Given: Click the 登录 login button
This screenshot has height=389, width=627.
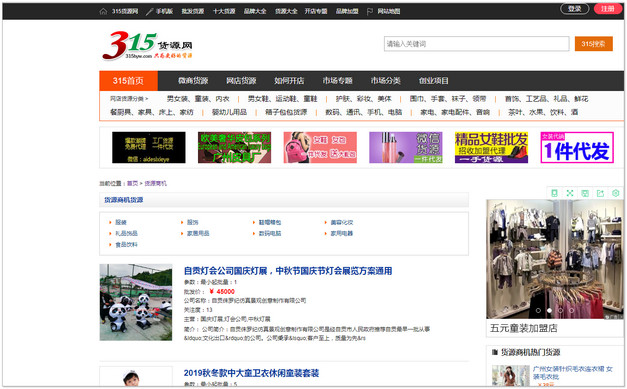Looking at the screenshot, I should coord(575,9).
